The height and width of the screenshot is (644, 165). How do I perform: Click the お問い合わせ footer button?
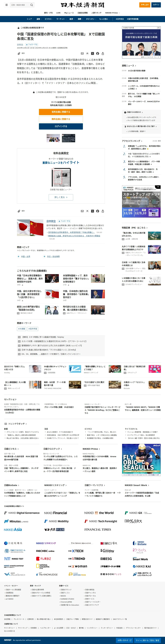point(124,640)
